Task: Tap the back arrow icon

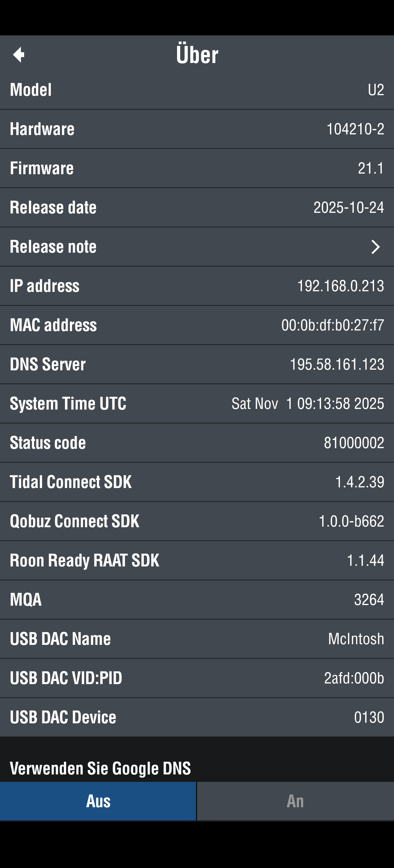Action: click(x=19, y=55)
